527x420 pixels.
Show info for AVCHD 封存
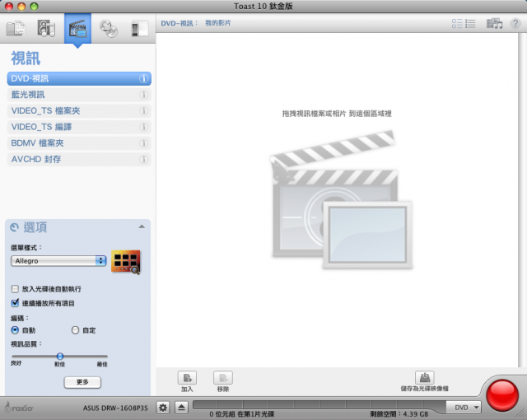143,159
